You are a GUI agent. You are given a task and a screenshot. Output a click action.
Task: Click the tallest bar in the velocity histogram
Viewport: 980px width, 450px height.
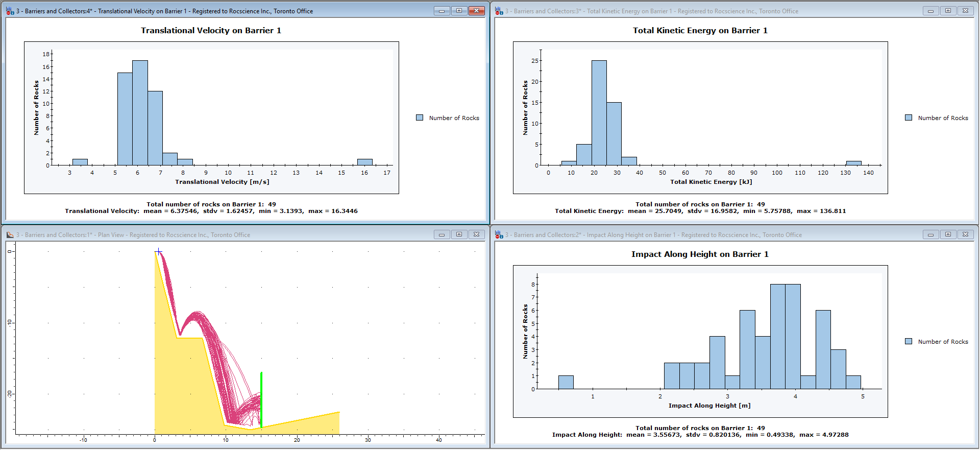(x=140, y=112)
